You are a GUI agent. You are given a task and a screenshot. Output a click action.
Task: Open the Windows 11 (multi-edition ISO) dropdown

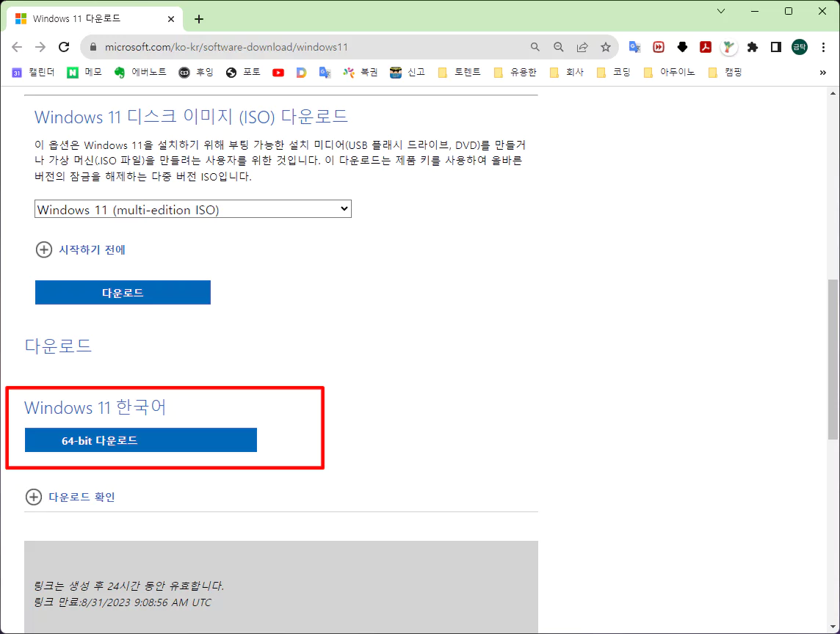click(x=193, y=209)
